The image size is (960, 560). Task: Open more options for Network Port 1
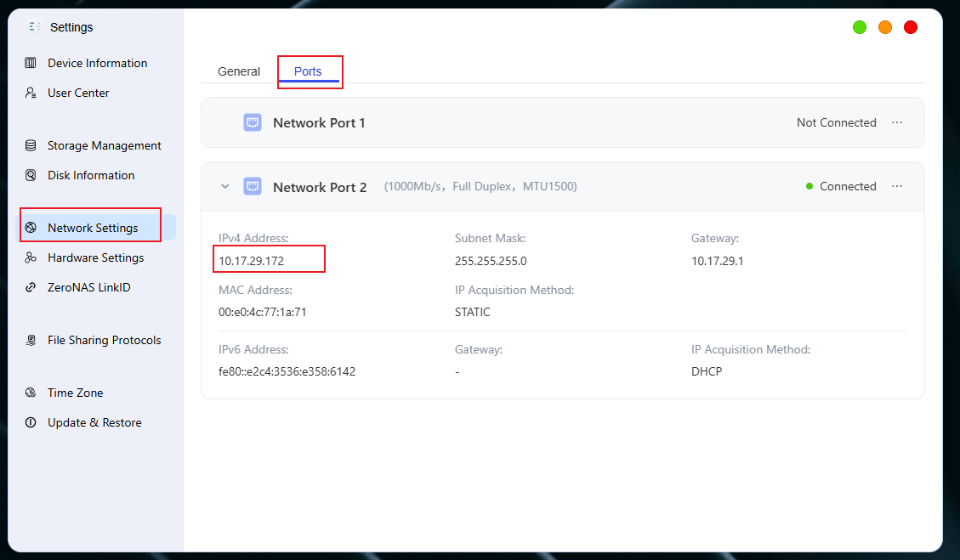[x=897, y=122]
